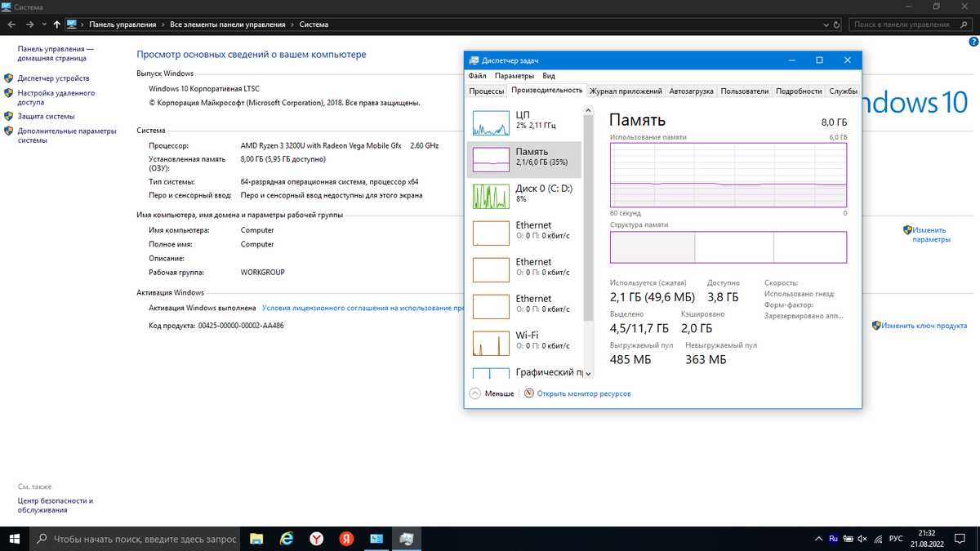The height and width of the screenshot is (551, 980).
Task: Select the Память item in sidebar
Action: [x=523, y=159]
